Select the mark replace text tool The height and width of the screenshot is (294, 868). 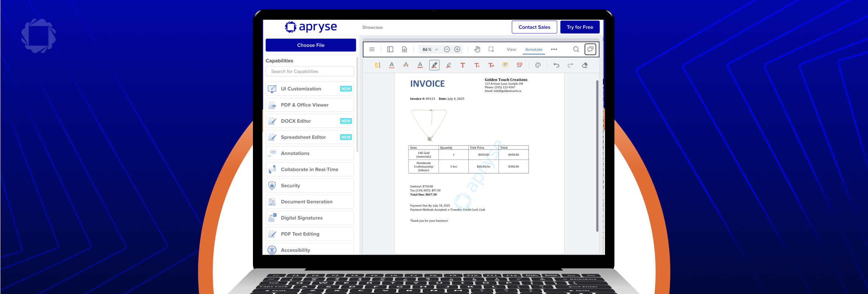(x=491, y=65)
